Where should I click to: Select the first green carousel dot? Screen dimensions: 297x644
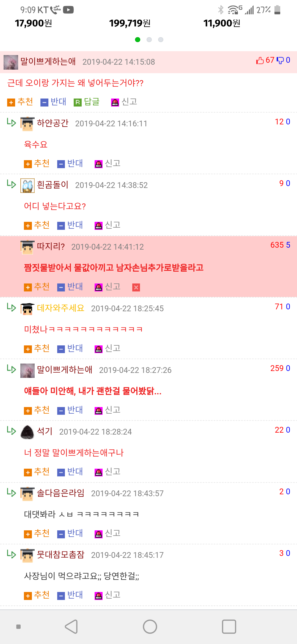click(x=138, y=40)
